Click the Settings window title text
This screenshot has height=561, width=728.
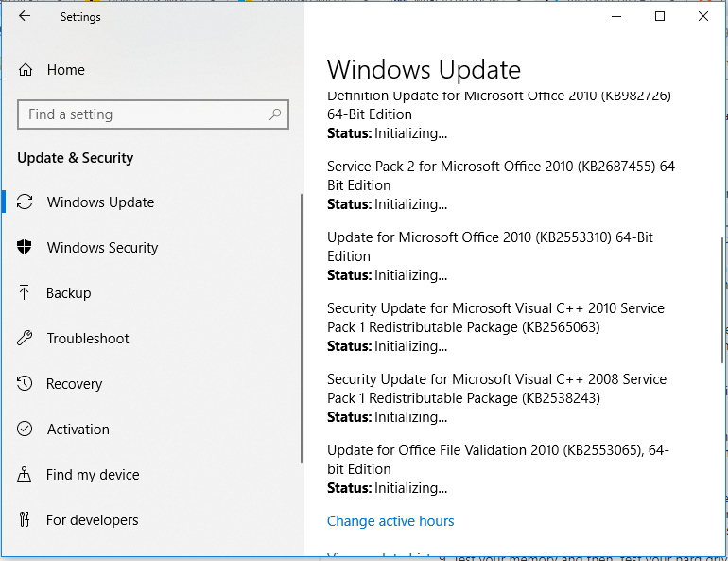point(80,17)
